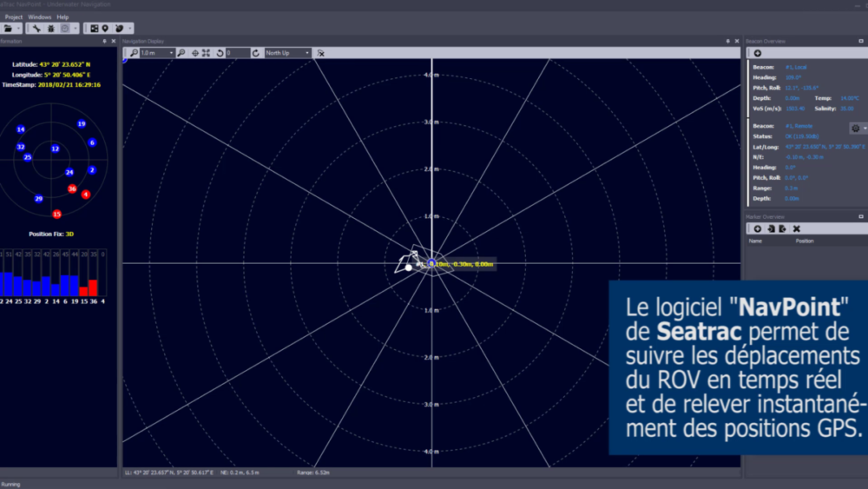The image size is (868, 489).
Task: Click the Position Fix 3D text
Action: click(x=51, y=234)
